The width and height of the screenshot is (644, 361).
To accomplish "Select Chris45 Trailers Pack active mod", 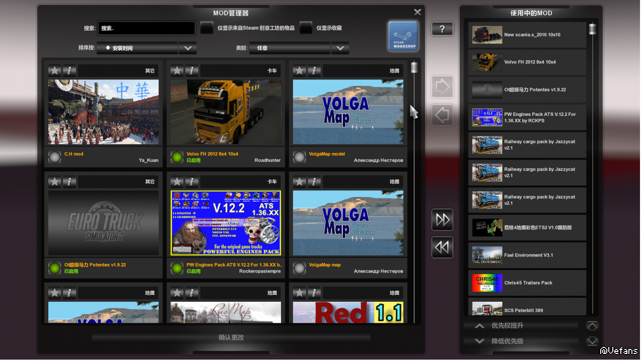I will (527, 283).
